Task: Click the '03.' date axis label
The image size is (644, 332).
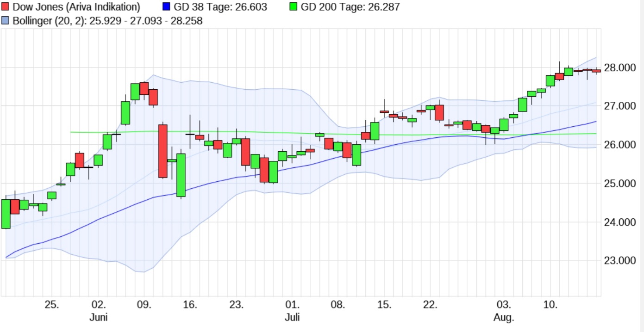Action: (504, 305)
